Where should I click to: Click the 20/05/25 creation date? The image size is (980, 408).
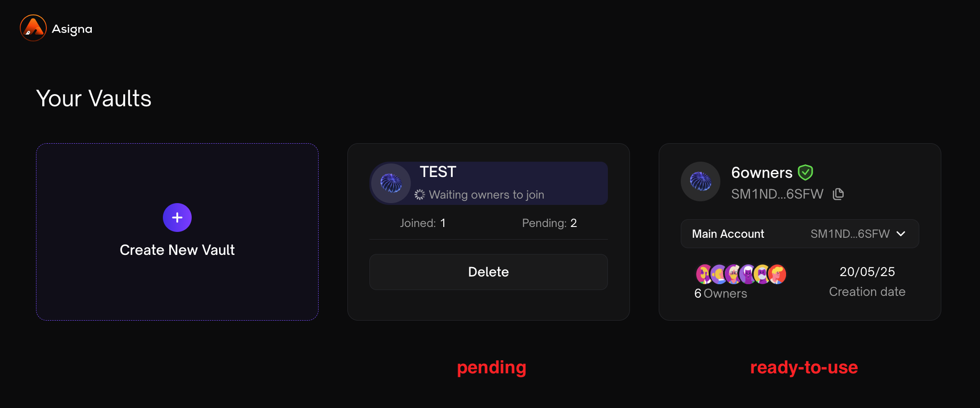point(867,272)
